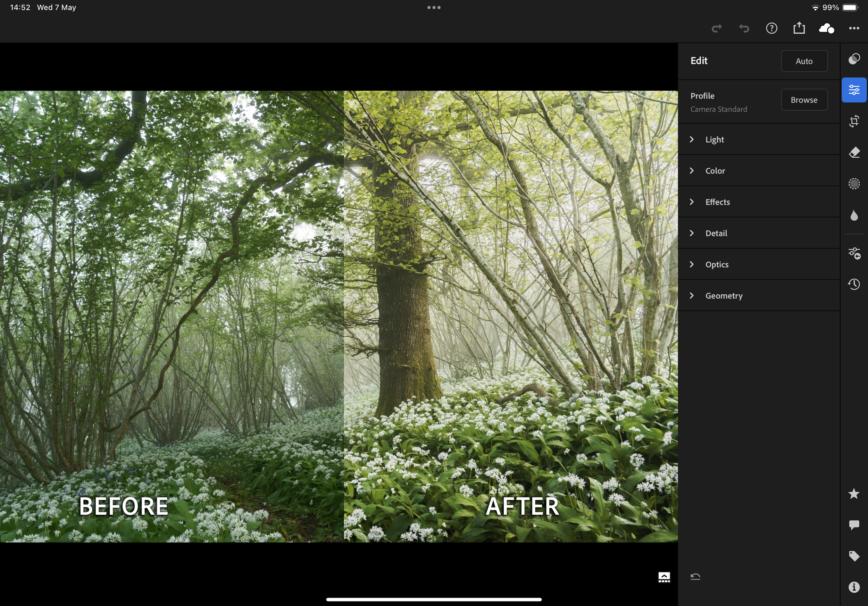The width and height of the screenshot is (868, 606).
Task: Expand the Color section
Action: pos(715,171)
